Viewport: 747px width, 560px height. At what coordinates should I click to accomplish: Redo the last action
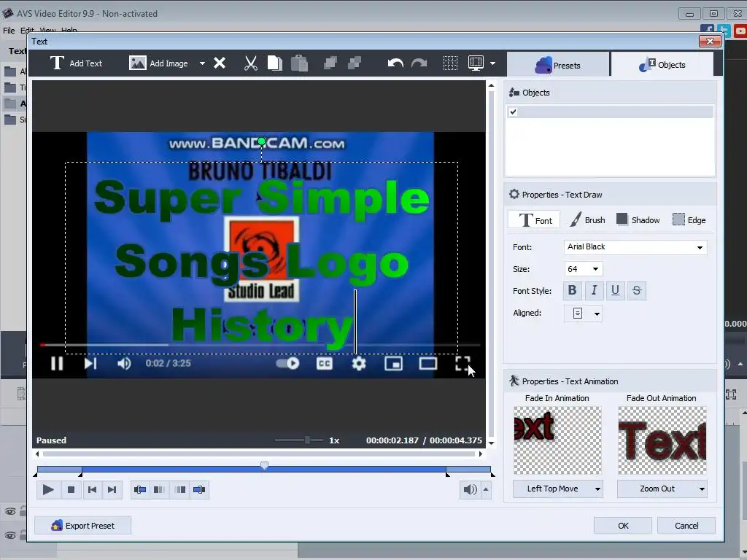pos(419,63)
